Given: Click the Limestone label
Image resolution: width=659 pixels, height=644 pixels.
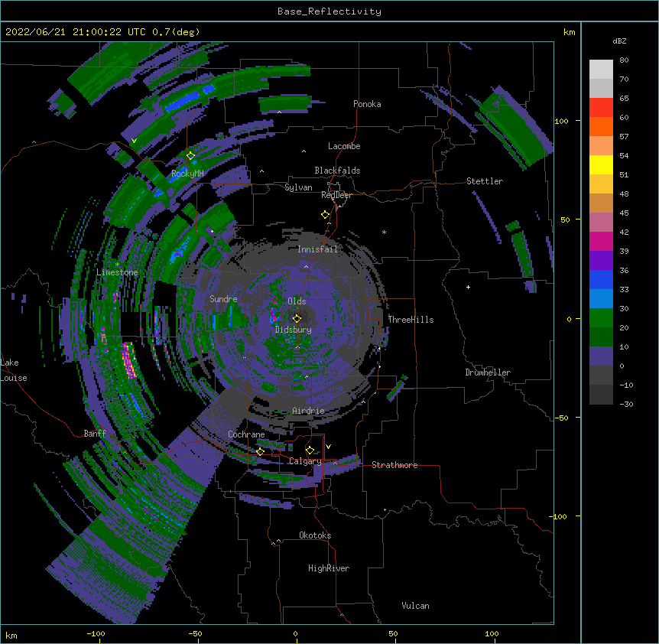Looking at the screenshot, I should point(117,272).
